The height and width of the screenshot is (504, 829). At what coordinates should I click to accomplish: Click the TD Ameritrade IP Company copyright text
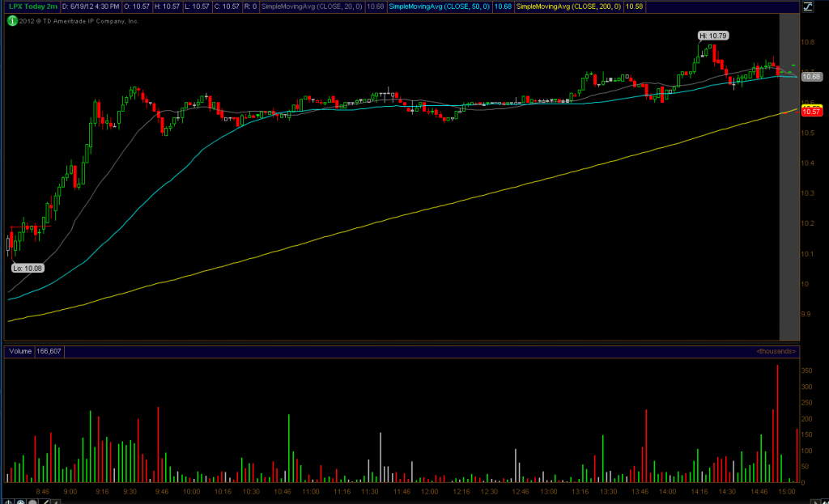[x=78, y=21]
